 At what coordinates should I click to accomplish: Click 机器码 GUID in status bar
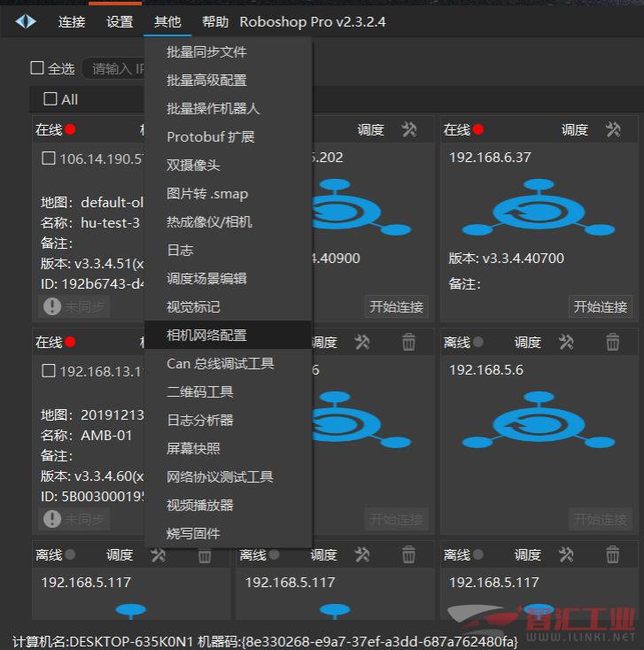358,642
